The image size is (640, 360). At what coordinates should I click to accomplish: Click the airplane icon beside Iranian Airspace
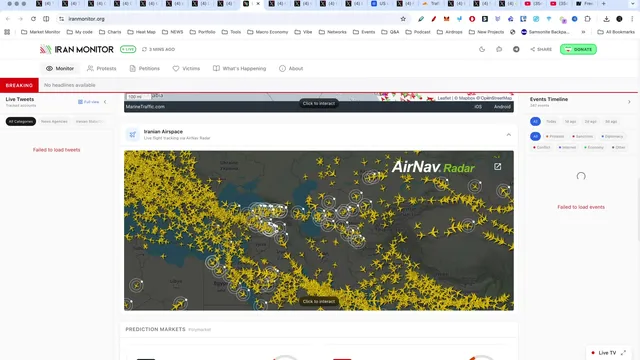(133, 134)
